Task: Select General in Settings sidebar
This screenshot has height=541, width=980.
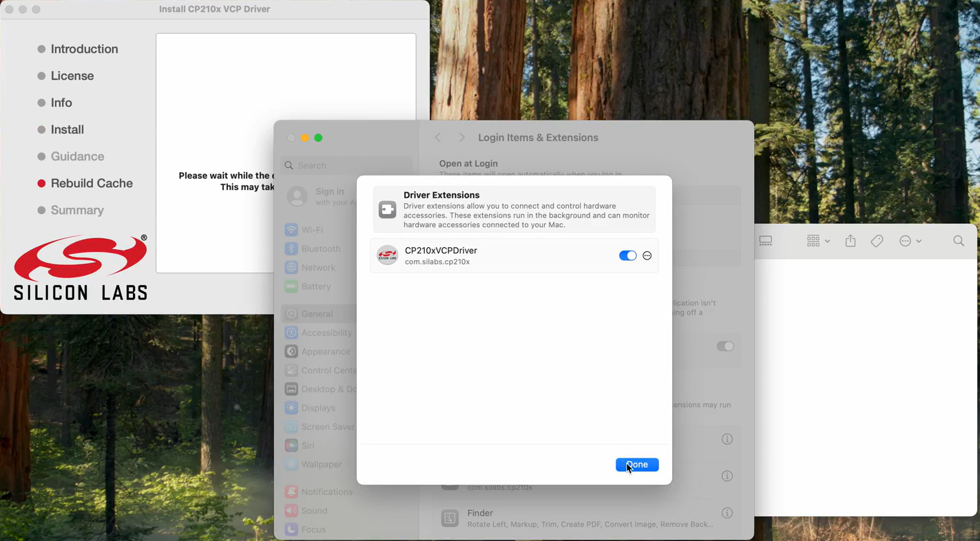Action: pyautogui.click(x=317, y=314)
